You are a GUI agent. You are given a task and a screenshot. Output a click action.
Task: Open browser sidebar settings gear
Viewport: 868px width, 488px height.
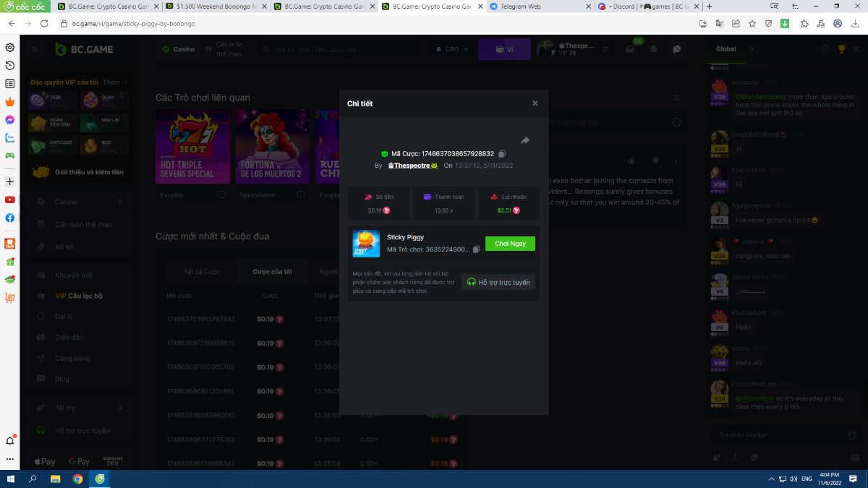(10, 48)
